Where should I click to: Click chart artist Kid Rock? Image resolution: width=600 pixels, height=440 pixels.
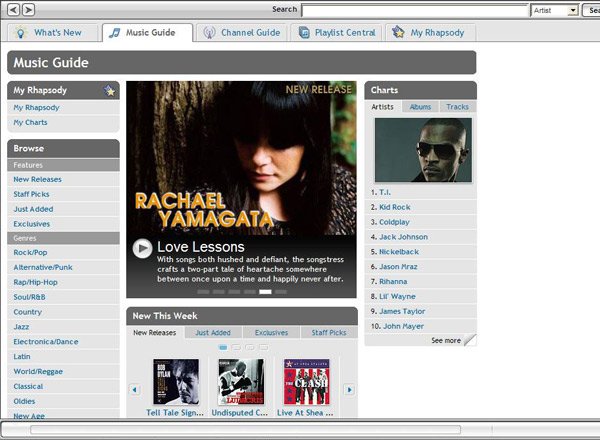pyautogui.click(x=395, y=207)
